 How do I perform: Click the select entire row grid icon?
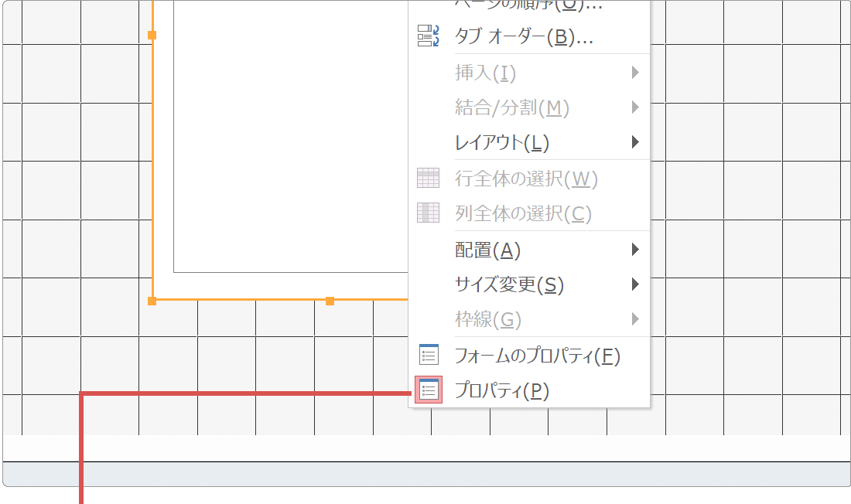(429, 177)
